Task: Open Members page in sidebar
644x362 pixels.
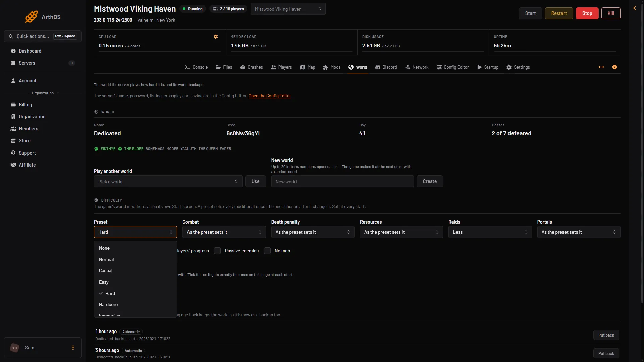Action: (43, 129)
